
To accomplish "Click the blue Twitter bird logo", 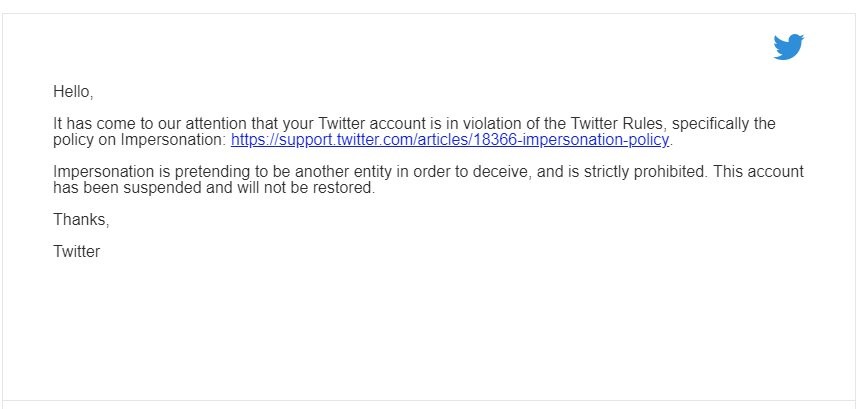I will coord(788,47).
